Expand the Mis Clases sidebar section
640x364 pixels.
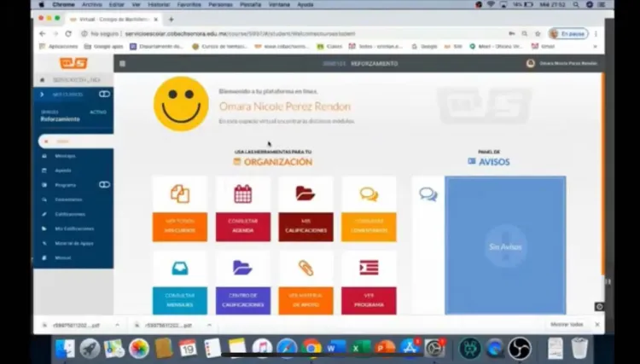pyautogui.click(x=68, y=94)
